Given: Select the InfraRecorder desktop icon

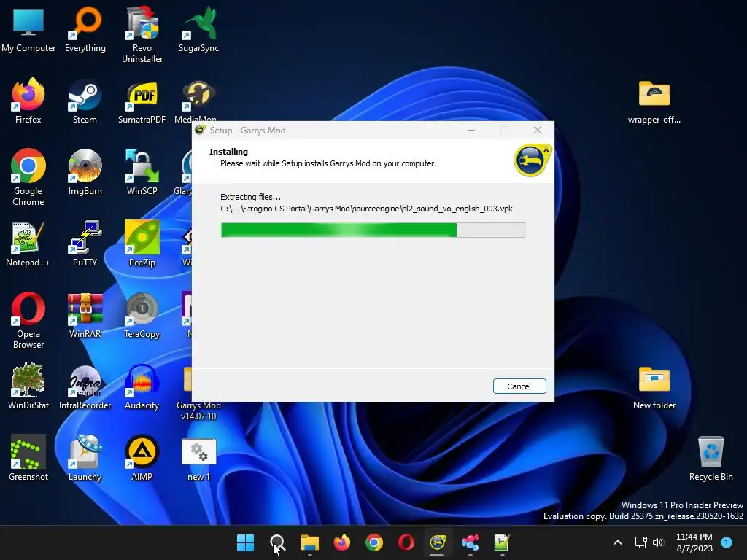Looking at the screenshot, I should pos(85,387).
